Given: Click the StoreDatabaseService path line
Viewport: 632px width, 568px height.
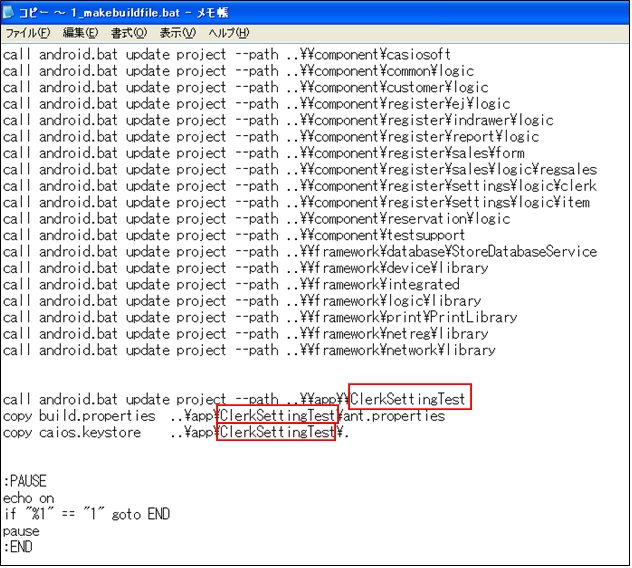Looking at the screenshot, I should click(x=300, y=252).
